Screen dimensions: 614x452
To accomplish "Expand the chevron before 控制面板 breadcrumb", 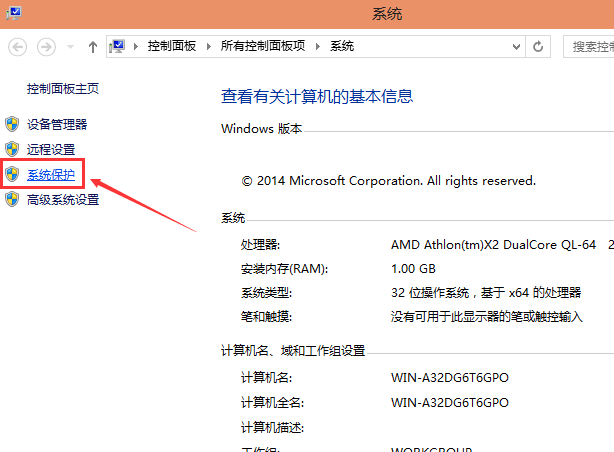I will click(136, 47).
